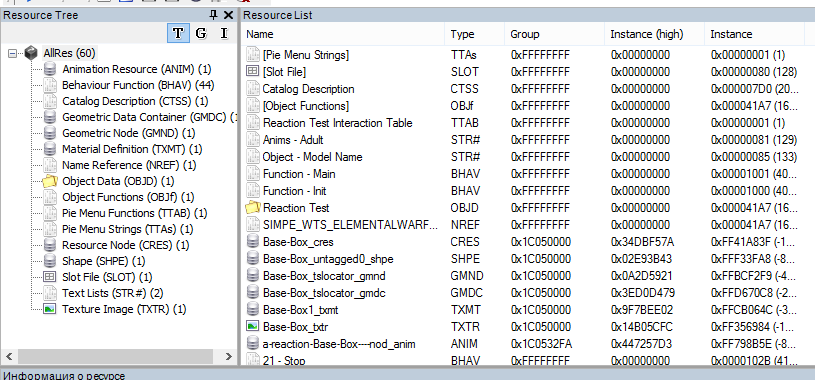Click instance high value 0x34DBF57A
Image resolution: width=815 pixels, height=380 pixels.
click(x=642, y=242)
